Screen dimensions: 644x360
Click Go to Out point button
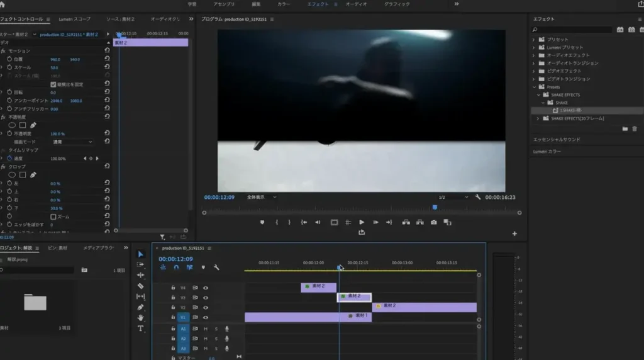[389, 222]
